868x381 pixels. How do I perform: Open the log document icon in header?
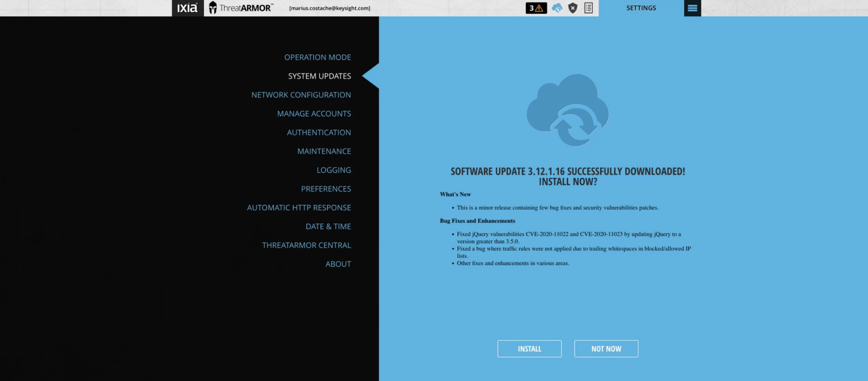pyautogui.click(x=588, y=8)
